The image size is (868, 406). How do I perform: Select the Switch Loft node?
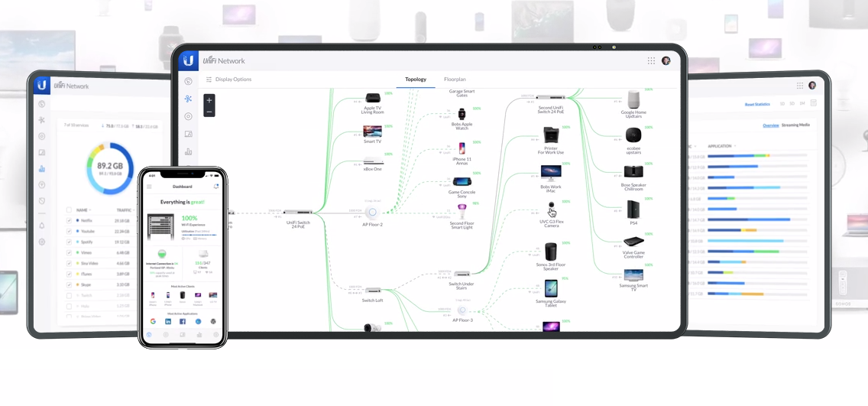pos(373,294)
